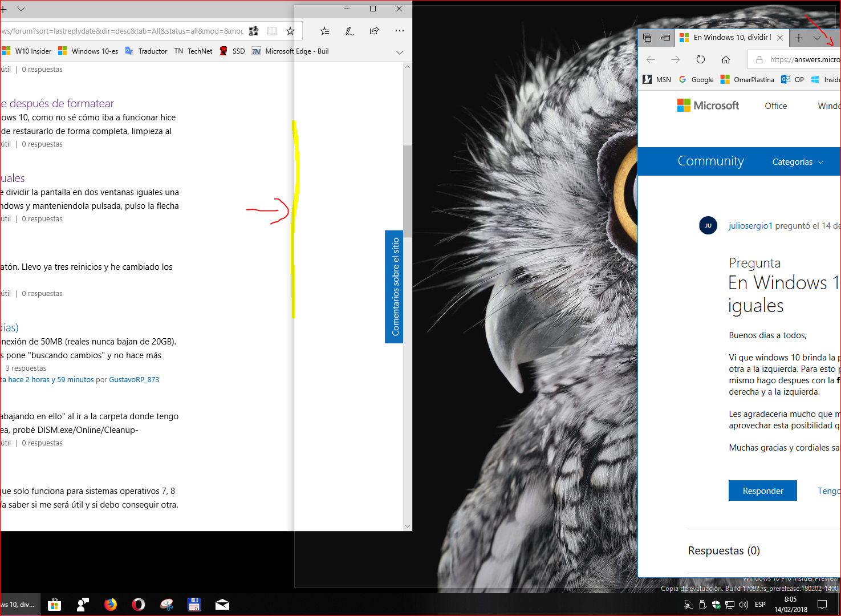Go back in right Edge window
Screen dimensions: 841x616
pyautogui.click(x=651, y=59)
